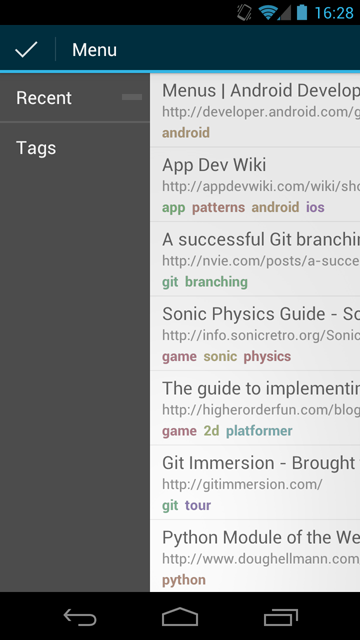360x640 pixels.
Task: Tap the teal platformer tag
Action: click(x=259, y=431)
